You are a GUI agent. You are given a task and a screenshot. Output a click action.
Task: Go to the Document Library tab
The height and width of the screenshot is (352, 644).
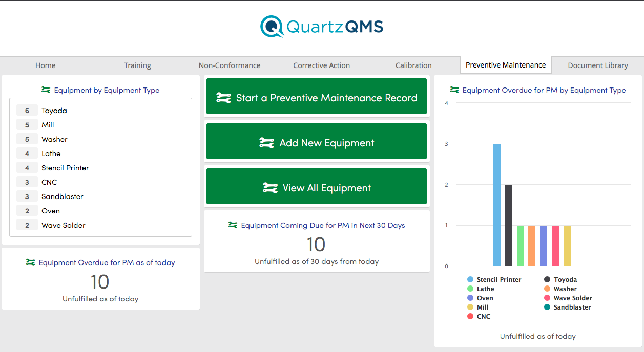click(598, 65)
